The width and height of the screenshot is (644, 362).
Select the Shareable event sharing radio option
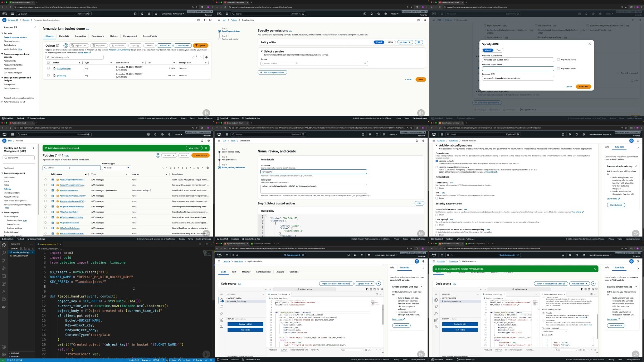pos(543,320)
